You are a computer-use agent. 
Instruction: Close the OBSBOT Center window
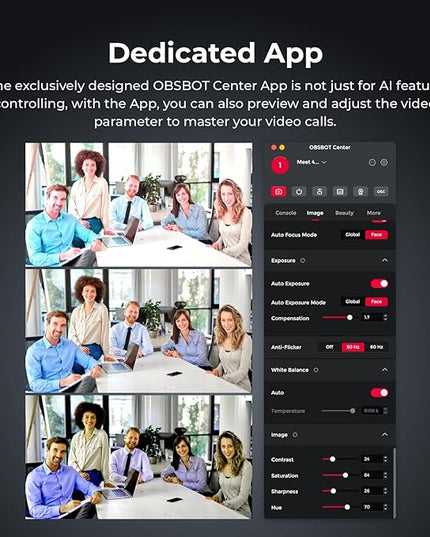pyautogui.click(x=274, y=147)
